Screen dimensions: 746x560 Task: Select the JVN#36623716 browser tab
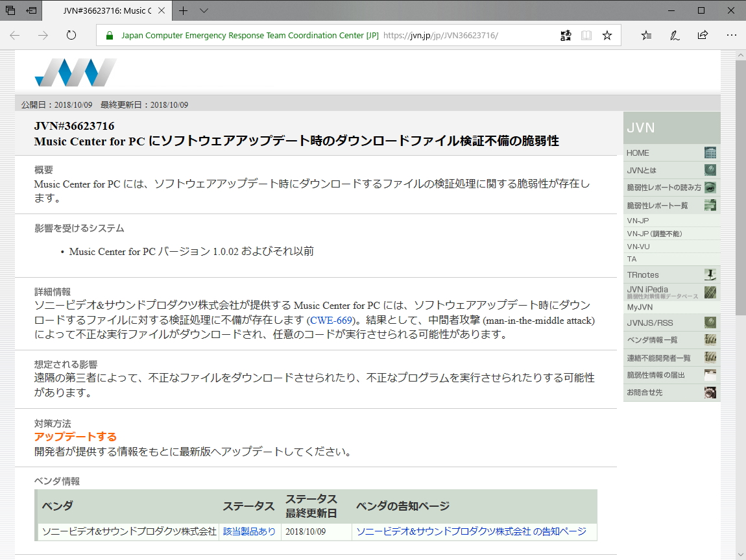pos(104,11)
